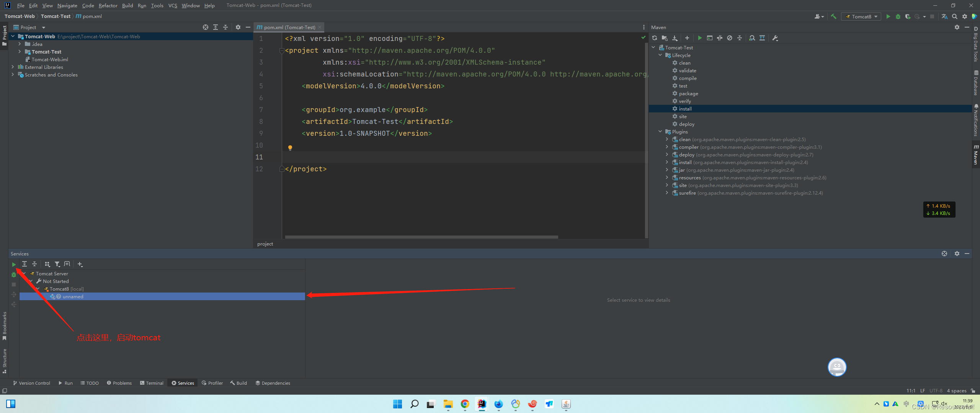The image size is (980, 413).
Task: Open the Code With Me user dropdown
Action: (x=819, y=16)
